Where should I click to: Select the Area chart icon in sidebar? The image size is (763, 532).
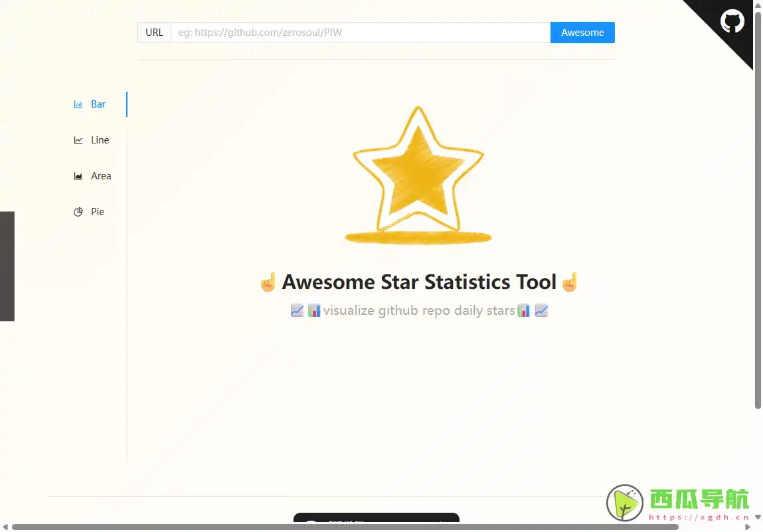click(x=78, y=176)
